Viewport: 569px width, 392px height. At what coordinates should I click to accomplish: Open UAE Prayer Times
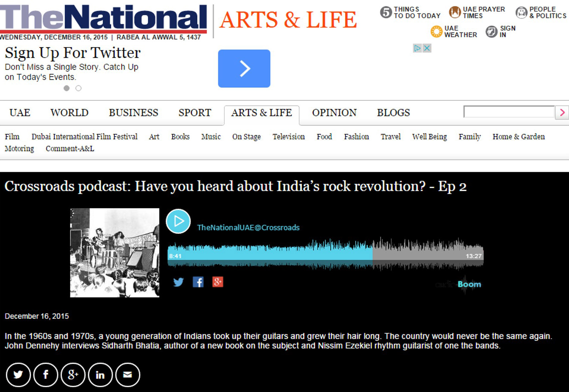[x=477, y=13]
